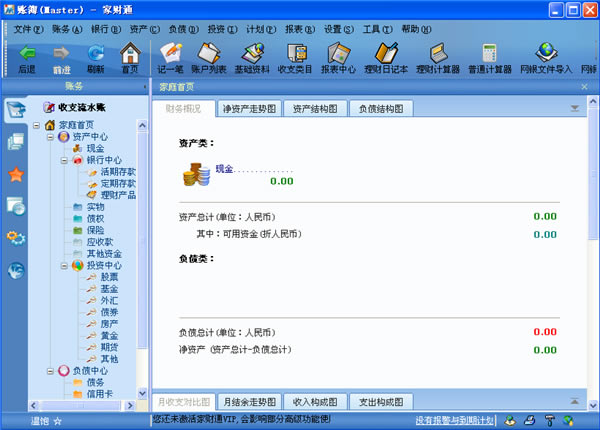
Task: Click the status bar hammer tool icon
Action: (549, 421)
